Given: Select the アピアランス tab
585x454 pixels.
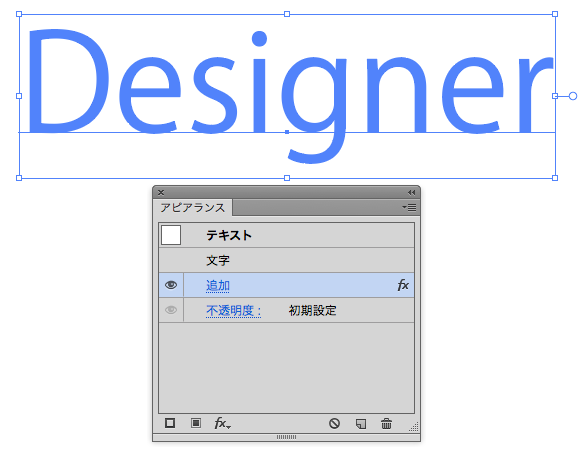Looking at the screenshot, I should click(x=193, y=208).
